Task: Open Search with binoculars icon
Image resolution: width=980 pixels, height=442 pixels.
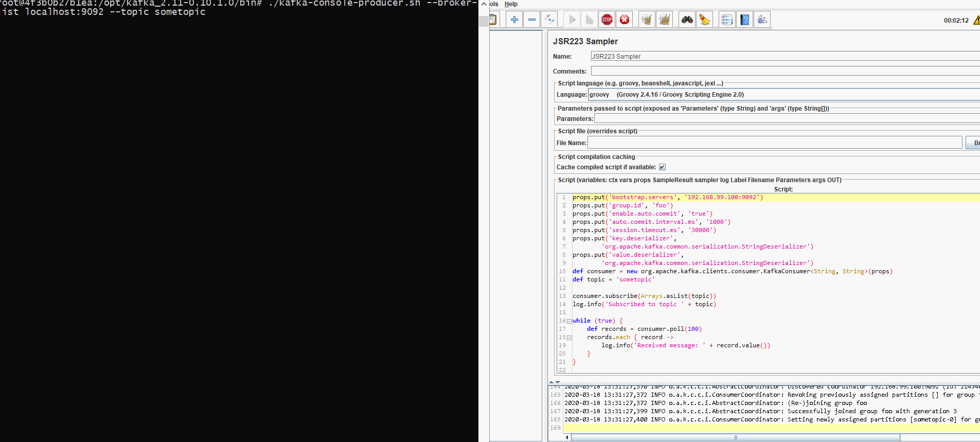Action: 687,20
